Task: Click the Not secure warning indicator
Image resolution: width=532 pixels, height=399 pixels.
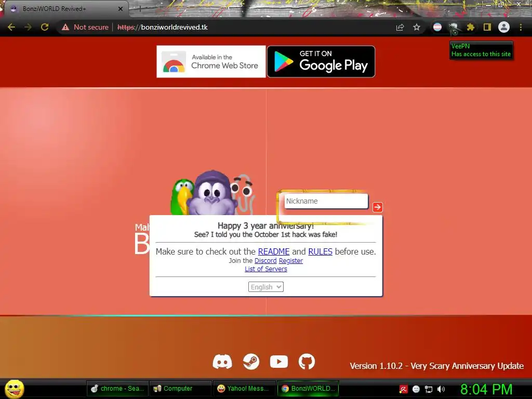Action: click(85, 27)
